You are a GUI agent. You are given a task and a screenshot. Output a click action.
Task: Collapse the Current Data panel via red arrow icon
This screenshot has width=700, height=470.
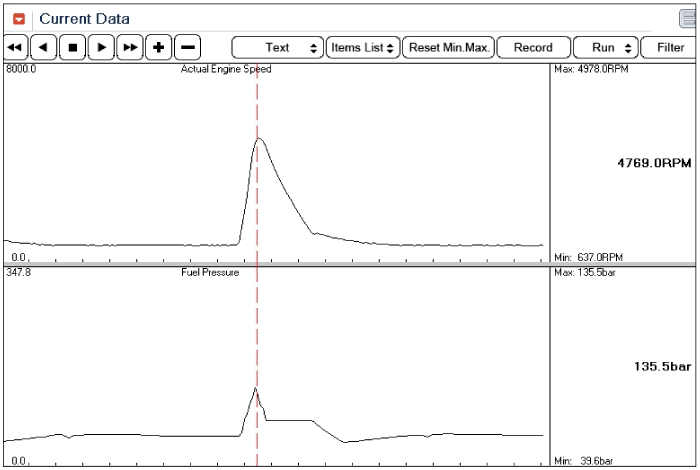[19, 19]
